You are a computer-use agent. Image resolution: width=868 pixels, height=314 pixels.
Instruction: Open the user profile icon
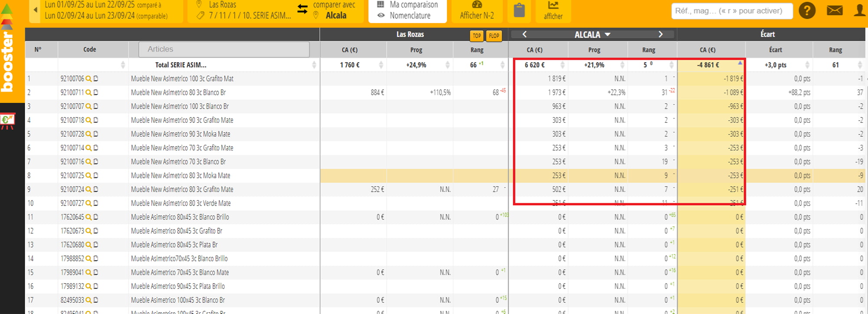pos(860,10)
